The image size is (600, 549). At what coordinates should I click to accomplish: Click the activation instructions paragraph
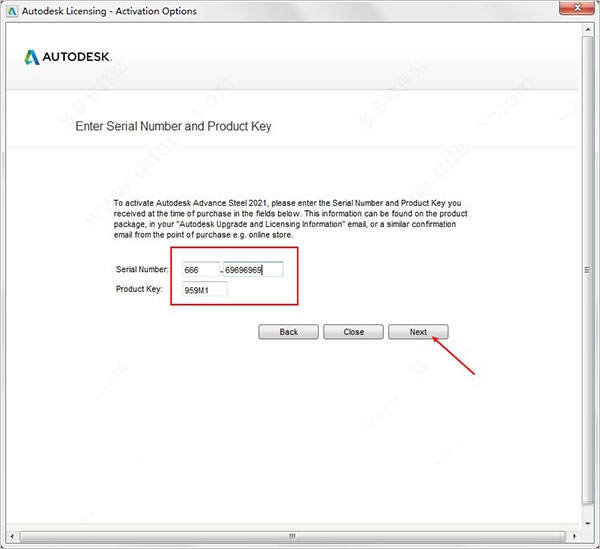click(290, 219)
